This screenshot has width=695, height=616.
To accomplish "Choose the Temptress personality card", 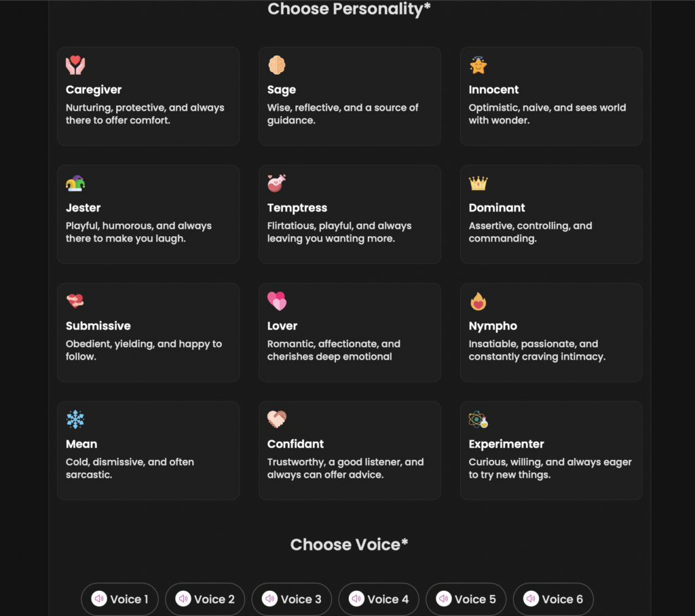I will click(350, 214).
